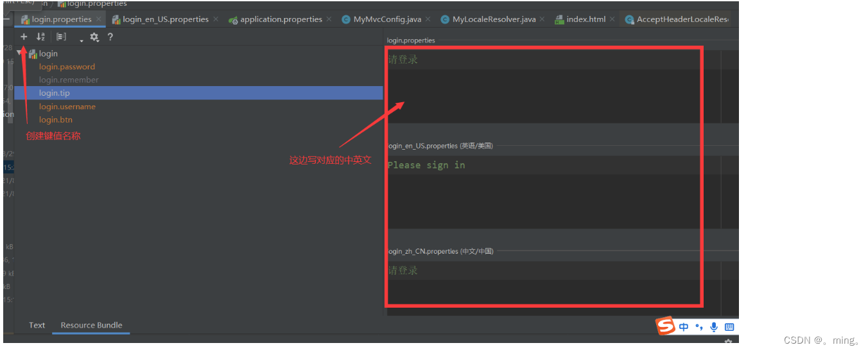Close the MyLocaleResolver.java tab
Screen dimensions: 868x352
point(542,19)
